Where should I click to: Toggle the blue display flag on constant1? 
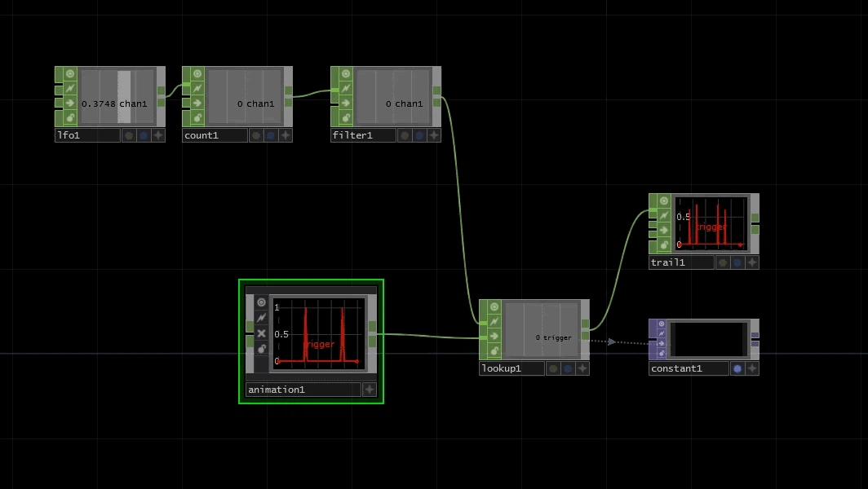737,368
